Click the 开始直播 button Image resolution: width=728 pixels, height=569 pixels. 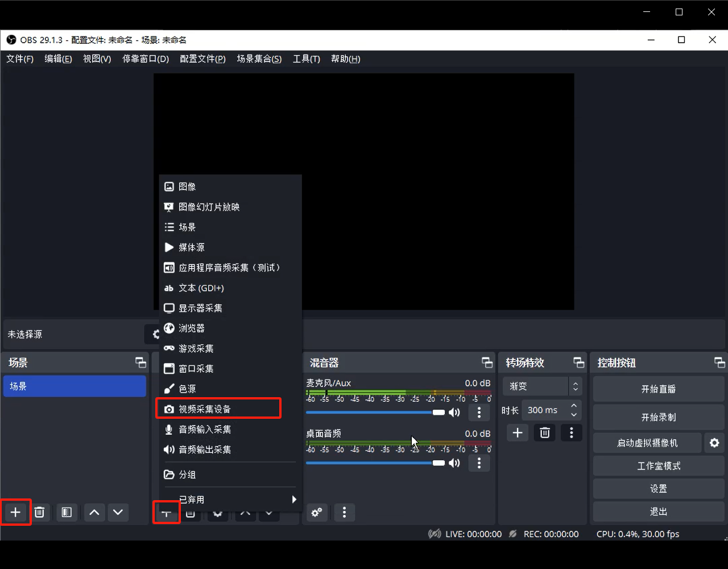pos(658,389)
